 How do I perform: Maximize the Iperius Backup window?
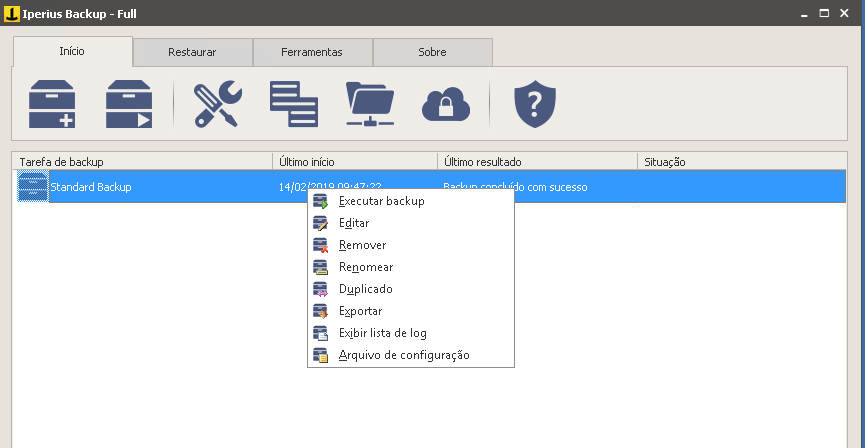pos(824,13)
